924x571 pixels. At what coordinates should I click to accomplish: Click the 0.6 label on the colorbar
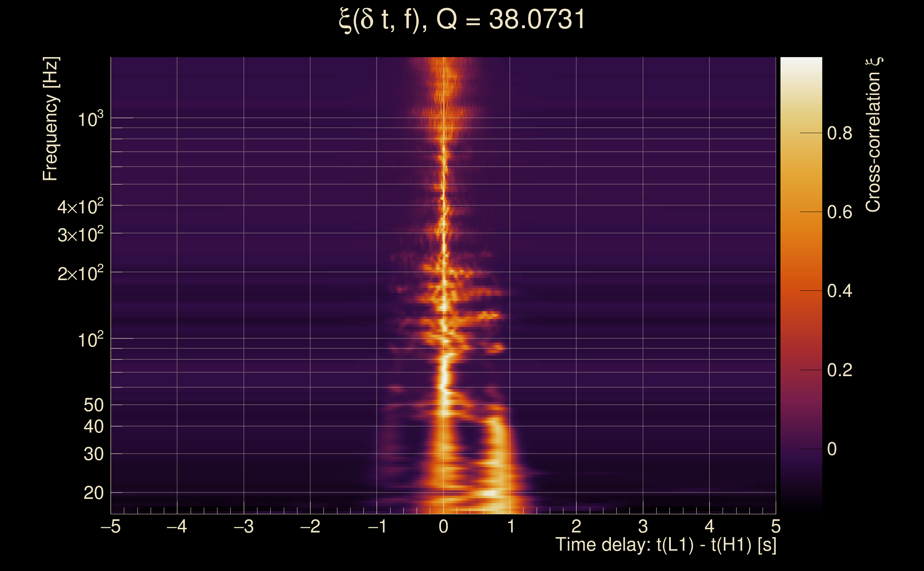coord(839,212)
